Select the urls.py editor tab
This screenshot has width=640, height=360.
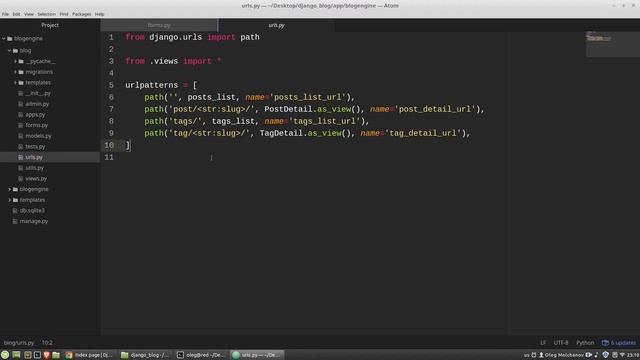(276, 25)
